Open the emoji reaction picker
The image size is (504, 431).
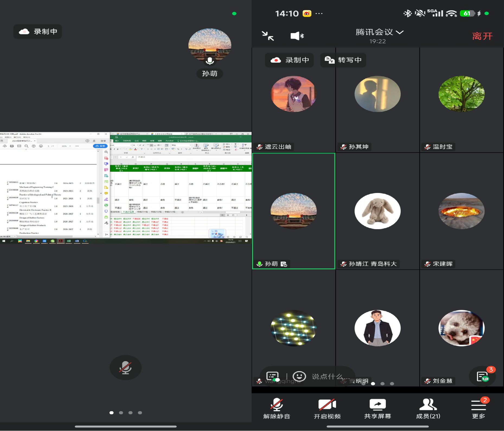pyautogui.click(x=299, y=376)
